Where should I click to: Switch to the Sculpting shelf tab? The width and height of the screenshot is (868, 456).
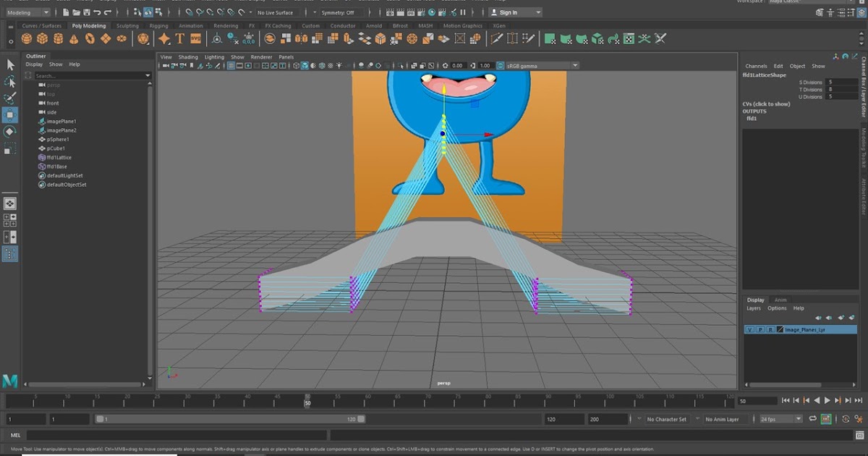tap(127, 25)
